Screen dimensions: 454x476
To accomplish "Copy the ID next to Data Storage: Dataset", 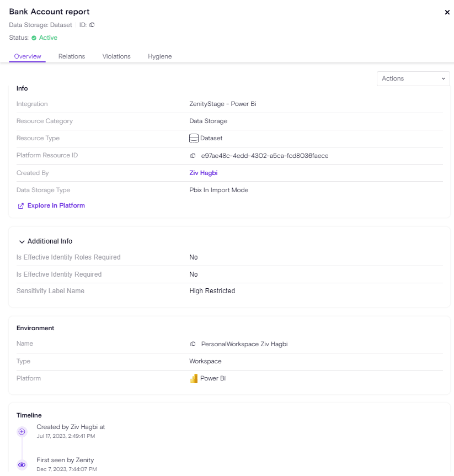I will coord(92,25).
